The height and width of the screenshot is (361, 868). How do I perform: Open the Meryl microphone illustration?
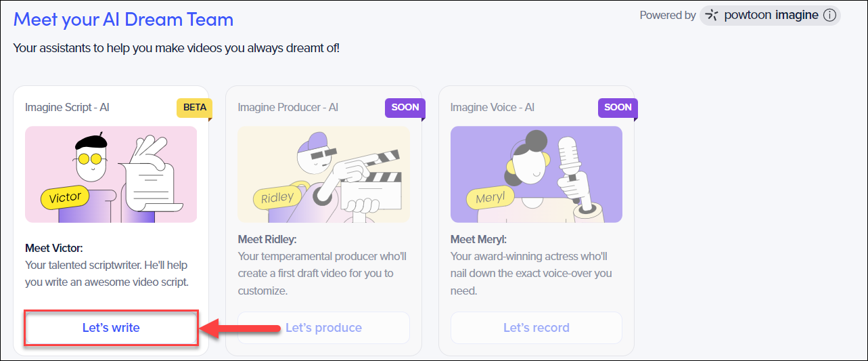click(536, 174)
